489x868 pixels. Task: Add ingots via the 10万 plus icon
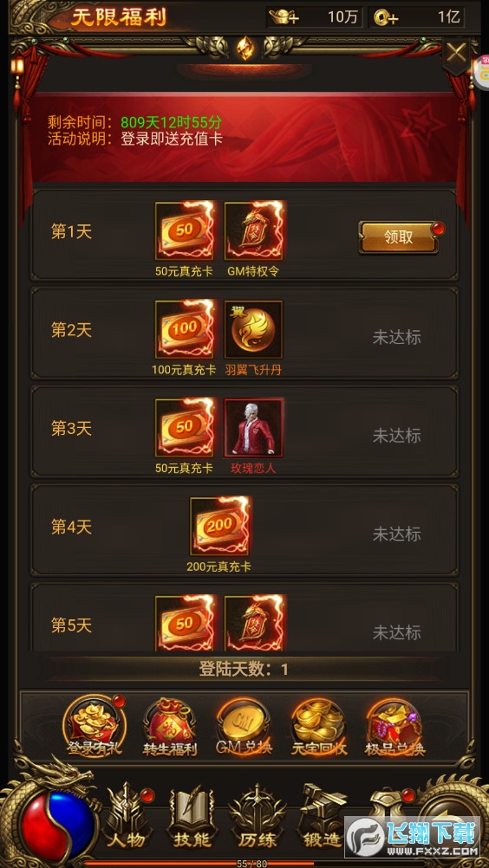tap(284, 17)
